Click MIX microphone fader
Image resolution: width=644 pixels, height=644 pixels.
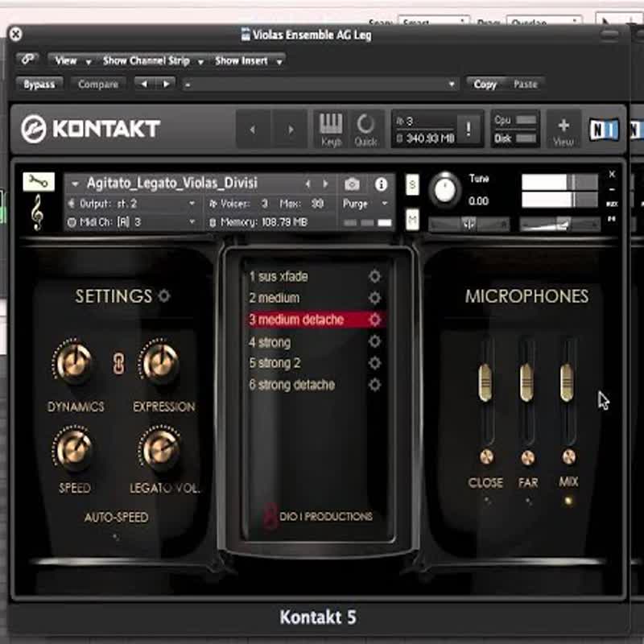point(567,382)
